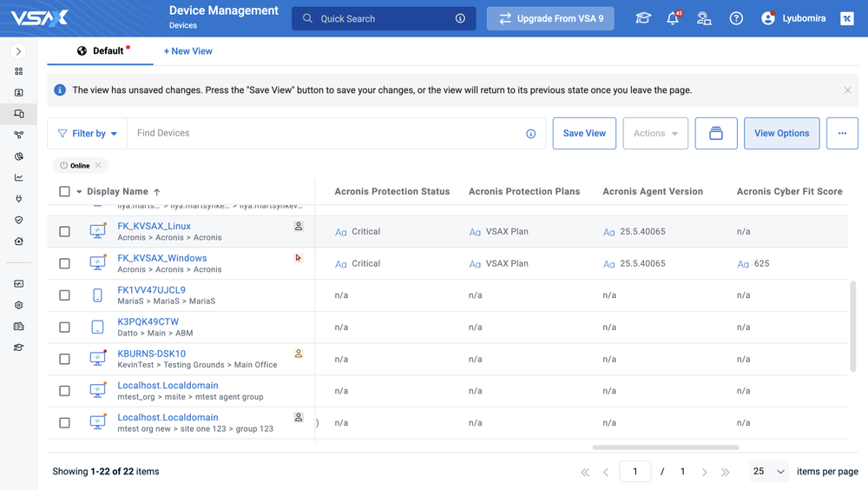The height and width of the screenshot is (490, 868).
Task: Open the pie chart icon in sidebar
Action: [x=19, y=156]
